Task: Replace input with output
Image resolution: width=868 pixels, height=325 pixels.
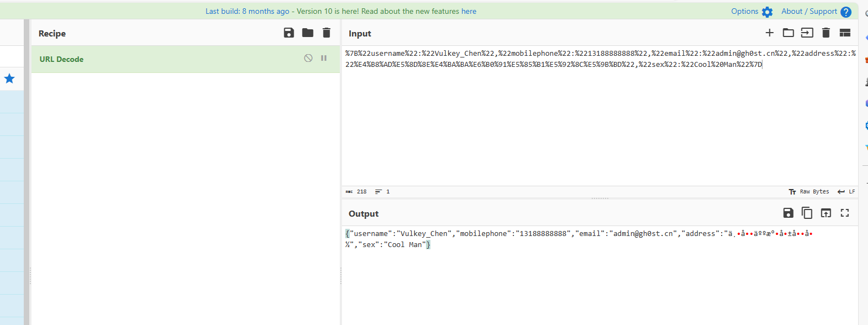Action: (x=826, y=213)
